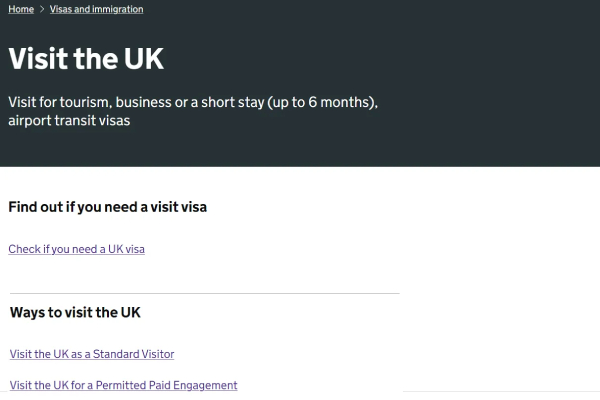Click the 'airport transit visas' text line
This screenshot has width=600, height=400.
(x=69, y=121)
